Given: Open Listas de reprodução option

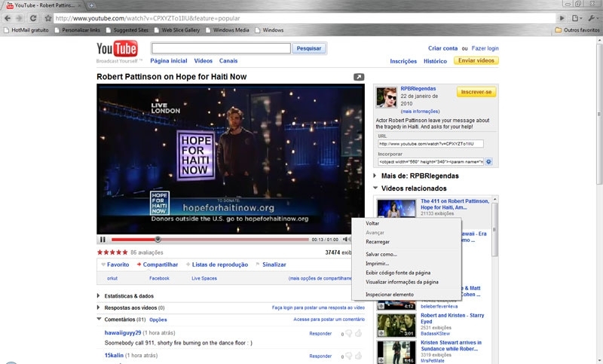Looking at the screenshot, I should click(x=217, y=265).
